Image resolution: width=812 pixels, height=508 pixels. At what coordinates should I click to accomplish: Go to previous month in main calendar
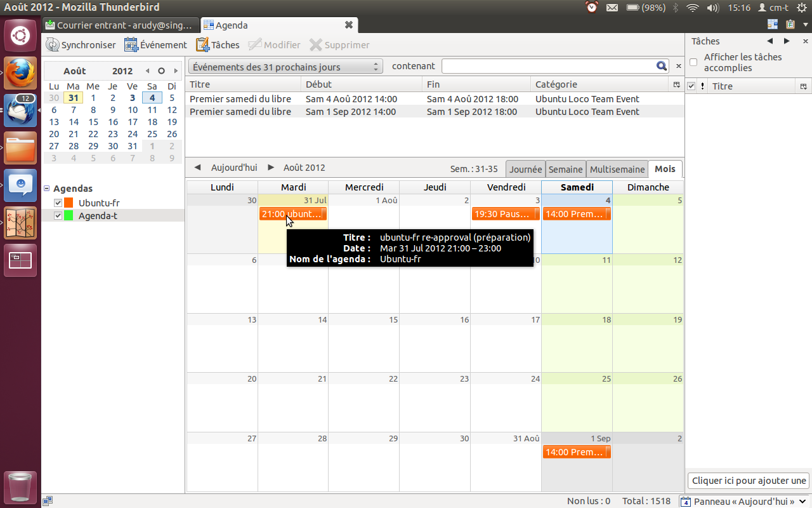coord(197,168)
